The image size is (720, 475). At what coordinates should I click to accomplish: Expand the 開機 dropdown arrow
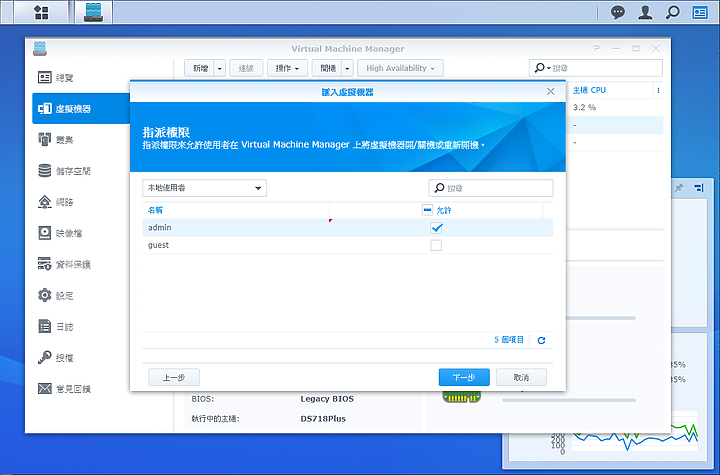click(348, 68)
